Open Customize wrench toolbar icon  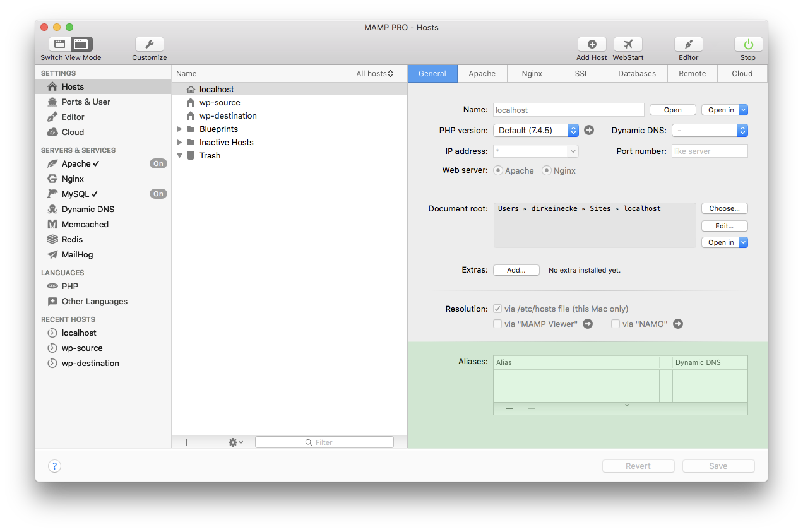pyautogui.click(x=150, y=44)
